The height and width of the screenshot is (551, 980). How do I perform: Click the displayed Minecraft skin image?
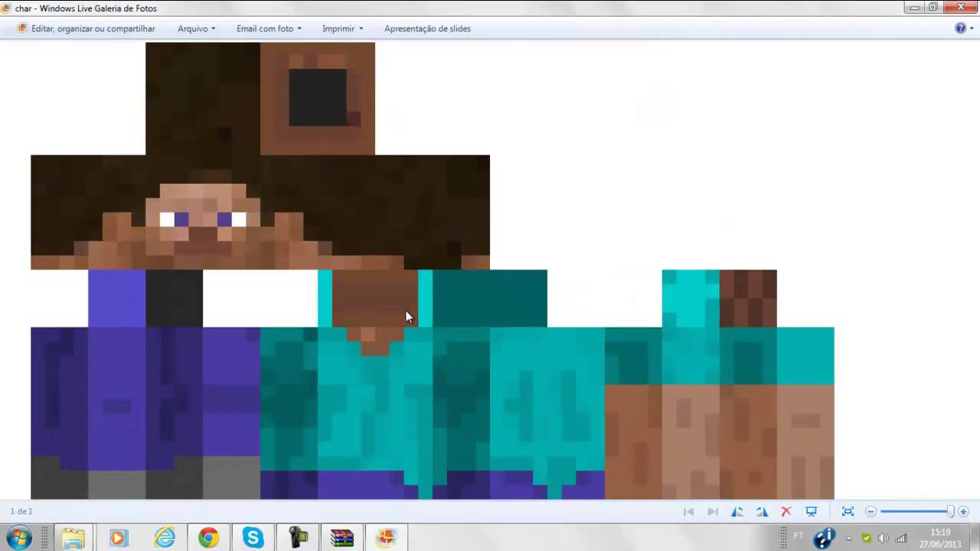pyautogui.click(x=433, y=270)
